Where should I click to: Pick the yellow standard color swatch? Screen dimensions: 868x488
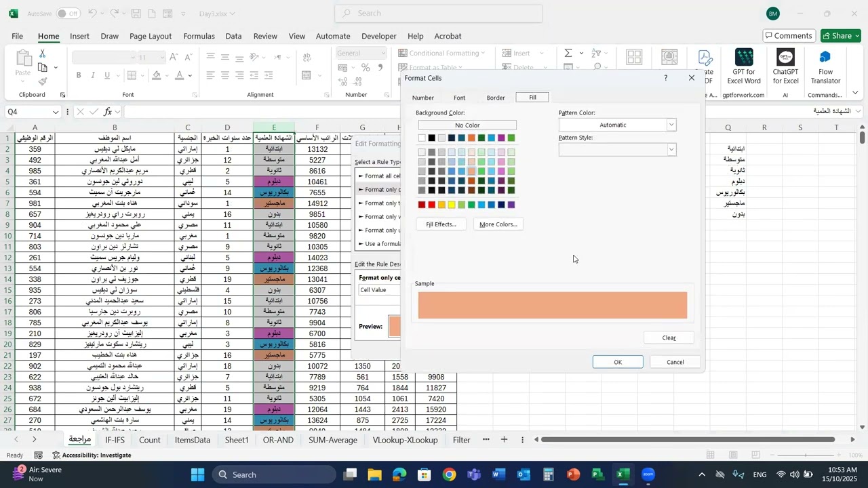[452, 205]
